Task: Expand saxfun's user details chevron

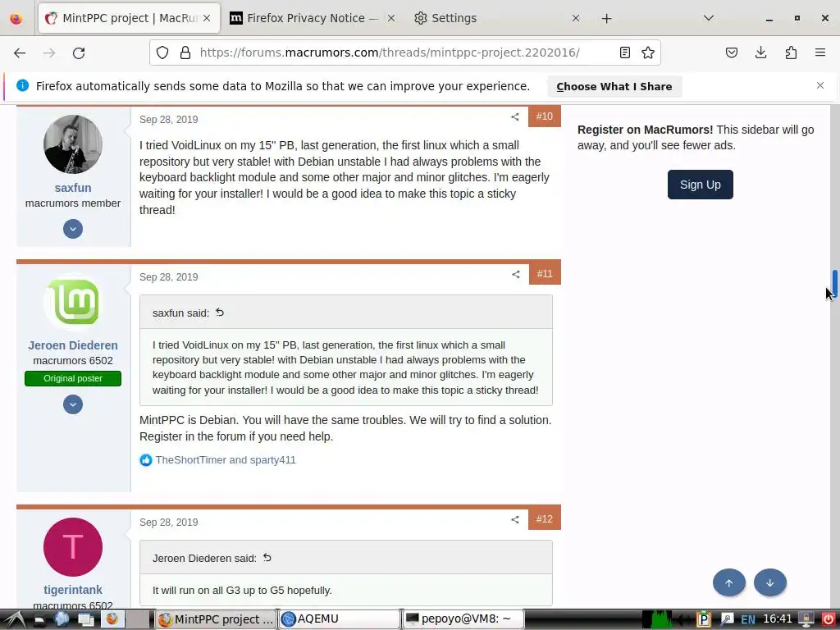Action: point(73,229)
